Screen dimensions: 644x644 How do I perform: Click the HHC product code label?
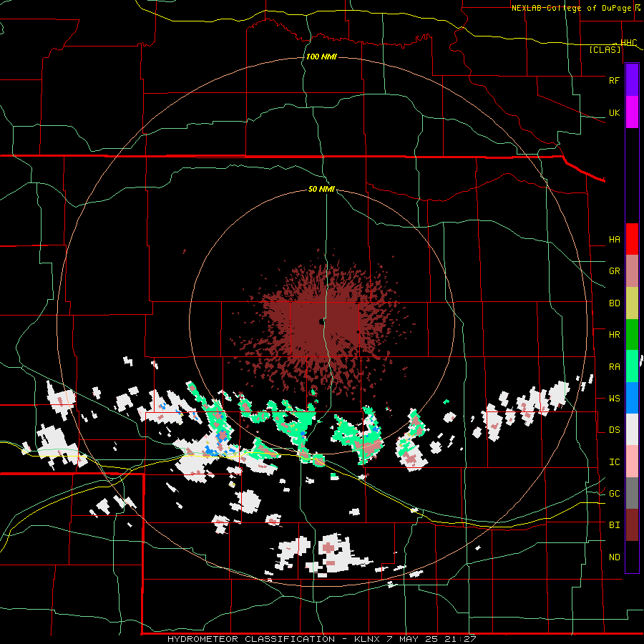point(628,42)
